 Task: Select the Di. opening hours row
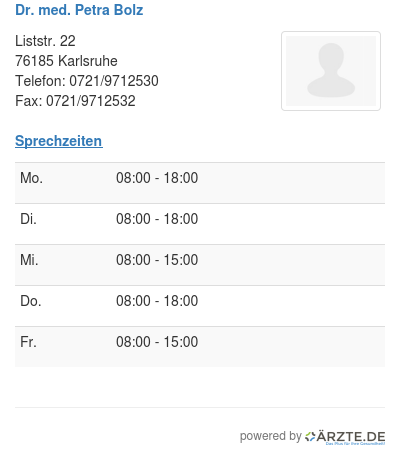(200, 224)
